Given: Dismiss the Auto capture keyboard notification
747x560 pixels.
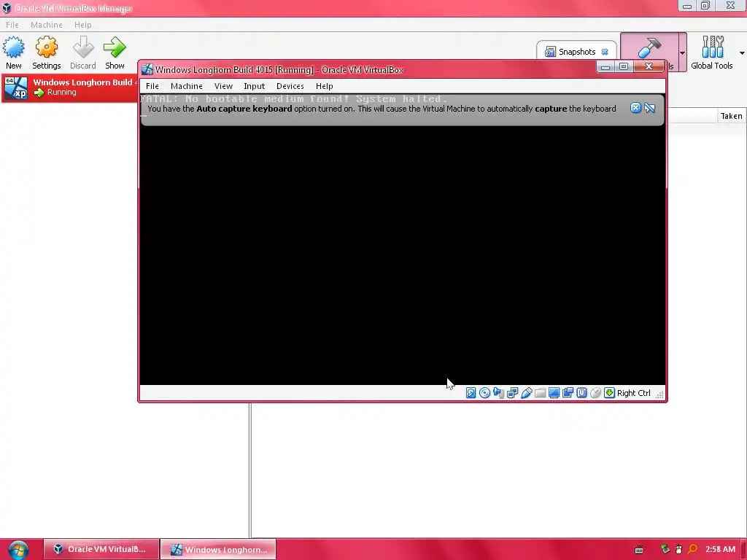Looking at the screenshot, I should pos(635,108).
